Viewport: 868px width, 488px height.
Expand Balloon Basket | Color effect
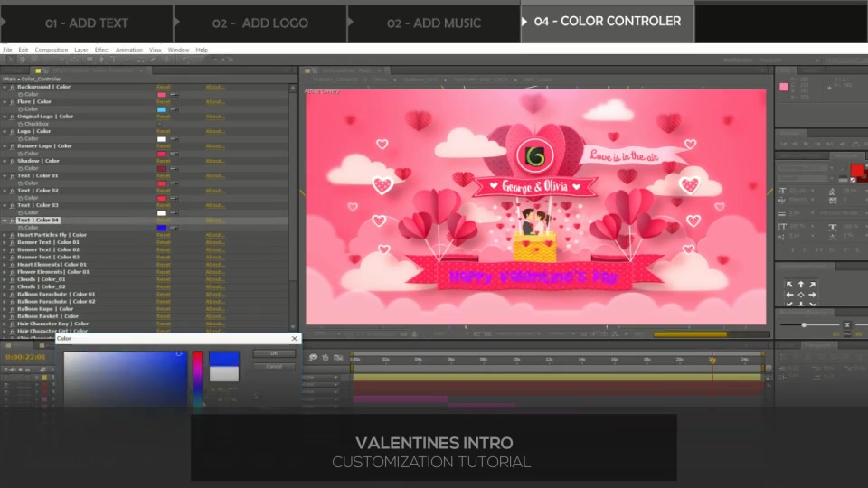pos(5,316)
